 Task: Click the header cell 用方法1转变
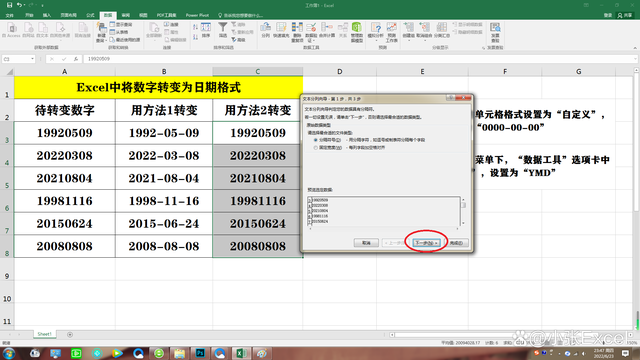pos(164,110)
